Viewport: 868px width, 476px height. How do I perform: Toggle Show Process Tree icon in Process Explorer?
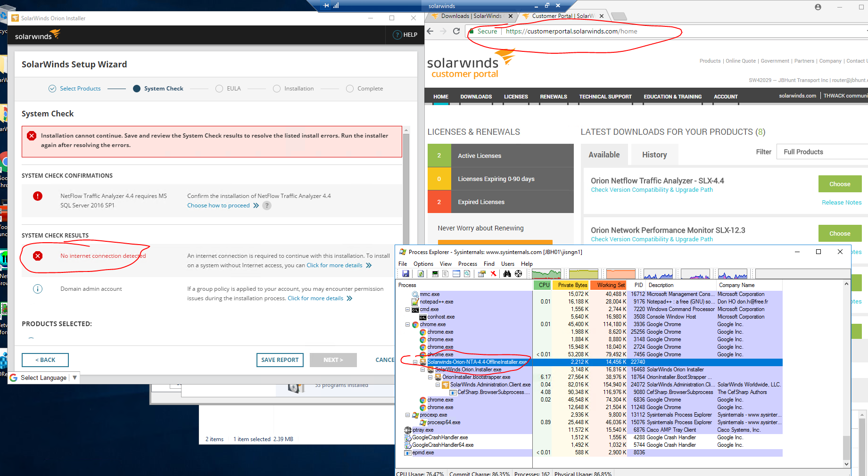click(446, 274)
